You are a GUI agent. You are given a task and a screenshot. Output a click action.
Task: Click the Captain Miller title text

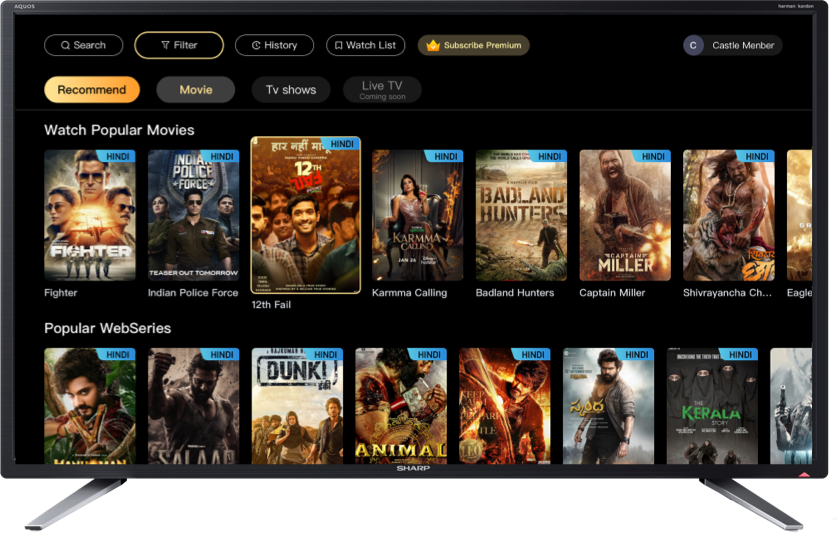point(612,293)
